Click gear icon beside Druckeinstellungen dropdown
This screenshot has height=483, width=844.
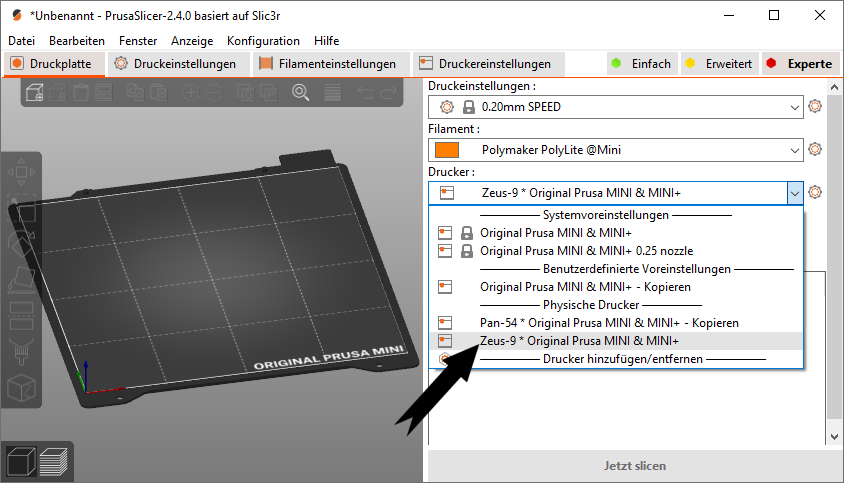pos(815,106)
